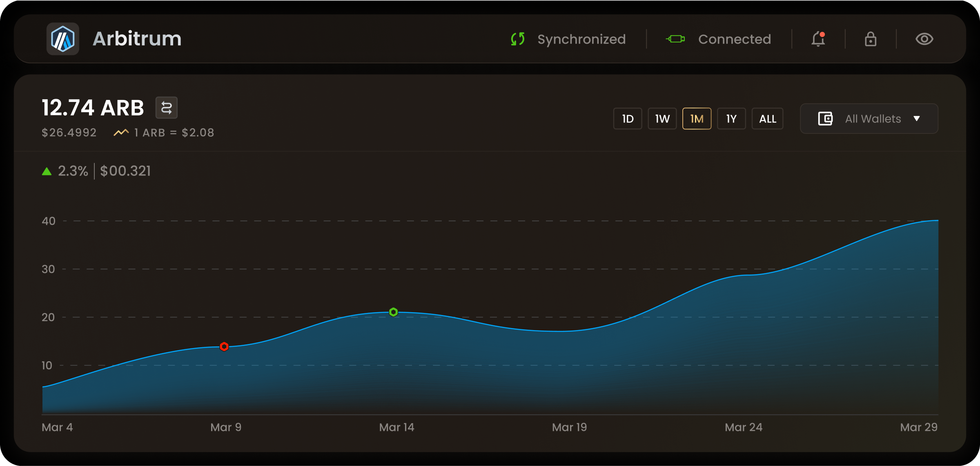Select the active 1M range
The height and width of the screenshot is (466, 980).
click(697, 119)
